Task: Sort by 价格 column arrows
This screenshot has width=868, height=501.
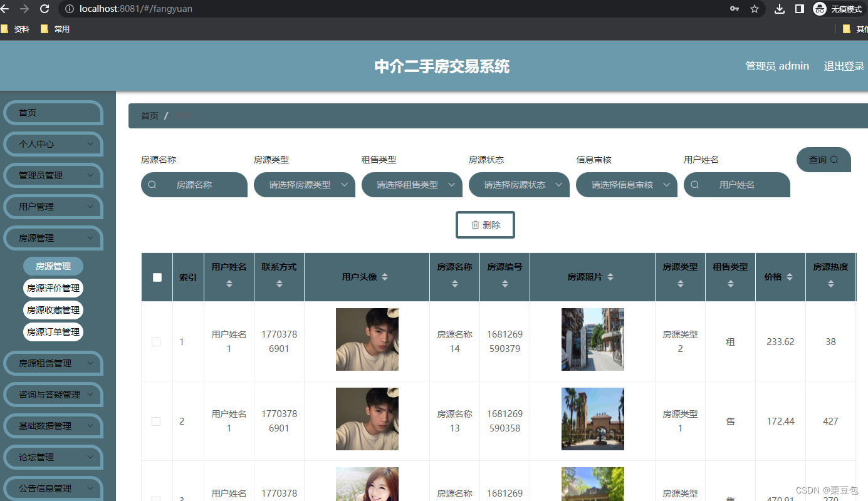Action: click(x=790, y=277)
